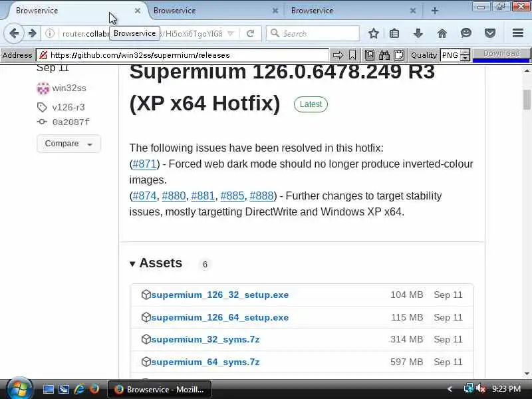Show Firefox bookmarks list icon

(x=394, y=33)
